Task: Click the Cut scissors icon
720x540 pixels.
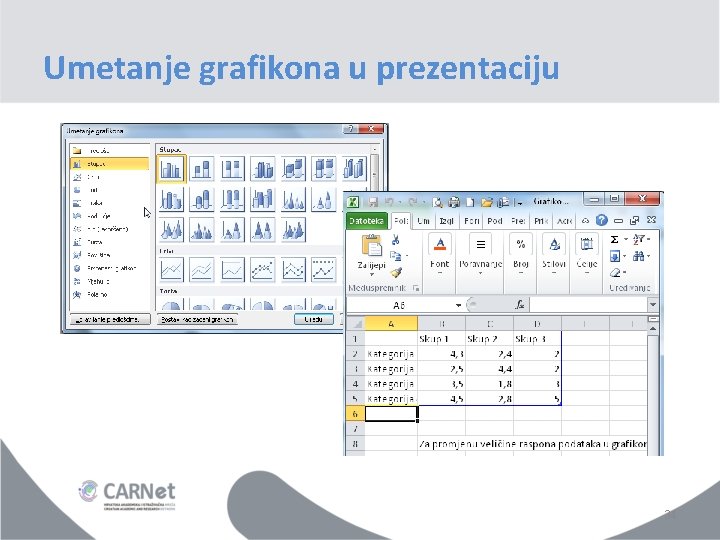Action: pyautogui.click(x=395, y=239)
